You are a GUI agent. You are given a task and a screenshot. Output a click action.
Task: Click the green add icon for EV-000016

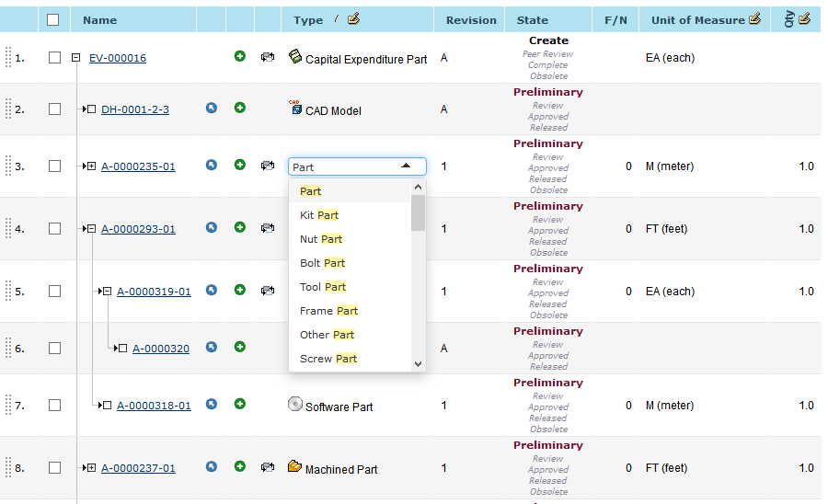click(x=240, y=57)
